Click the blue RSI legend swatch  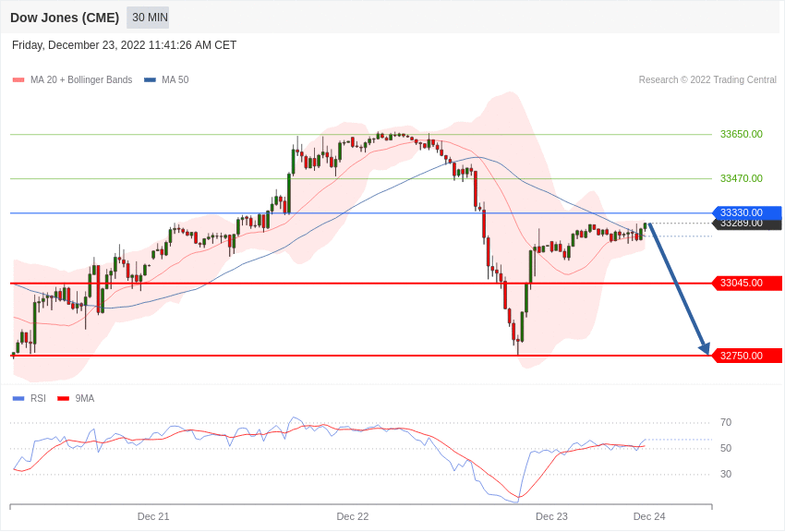click(18, 398)
